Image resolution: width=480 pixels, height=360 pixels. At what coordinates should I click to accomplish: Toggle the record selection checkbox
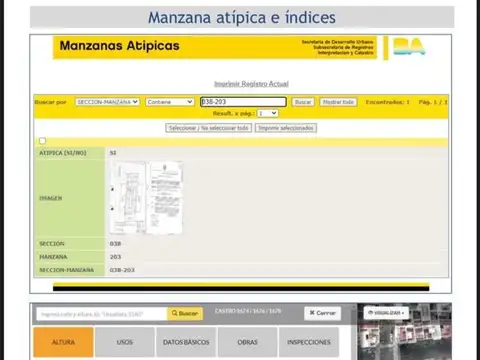(x=42, y=141)
